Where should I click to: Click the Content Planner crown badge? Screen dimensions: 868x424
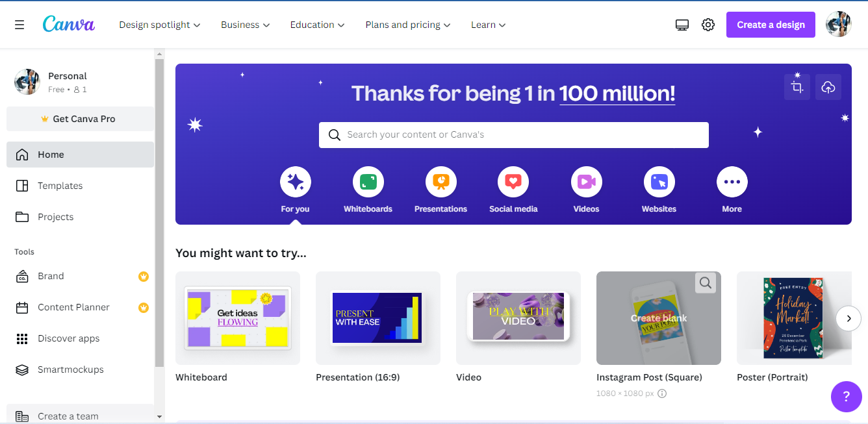pyautogui.click(x=144, y=308)
